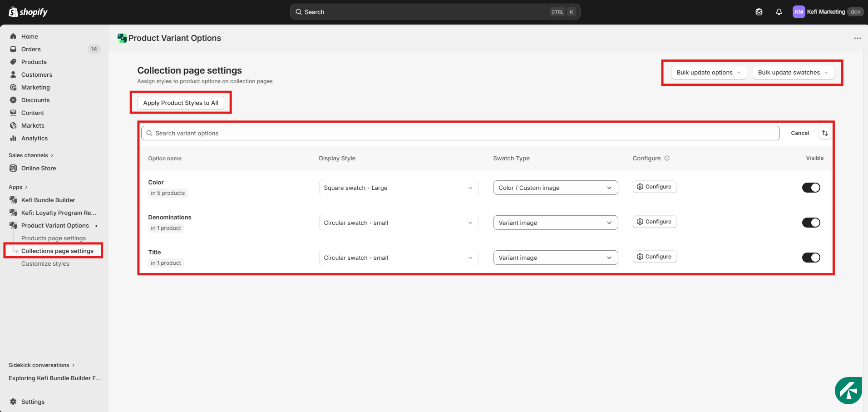Click the Kefi Marketing account avatar
The height and width of the screenshot is (412, 868).
pyautogui.click(x=799, y=12)
